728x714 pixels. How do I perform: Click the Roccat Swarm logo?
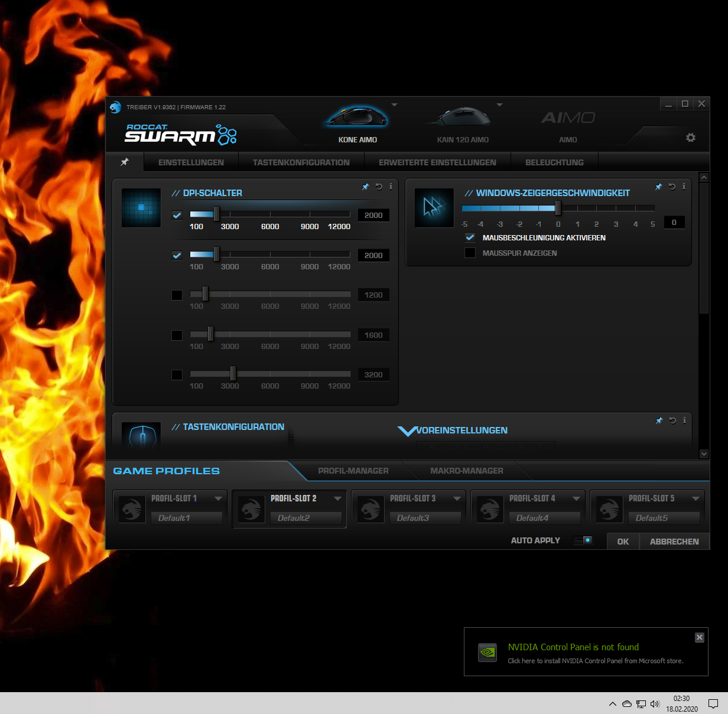[x=180, y=135]
